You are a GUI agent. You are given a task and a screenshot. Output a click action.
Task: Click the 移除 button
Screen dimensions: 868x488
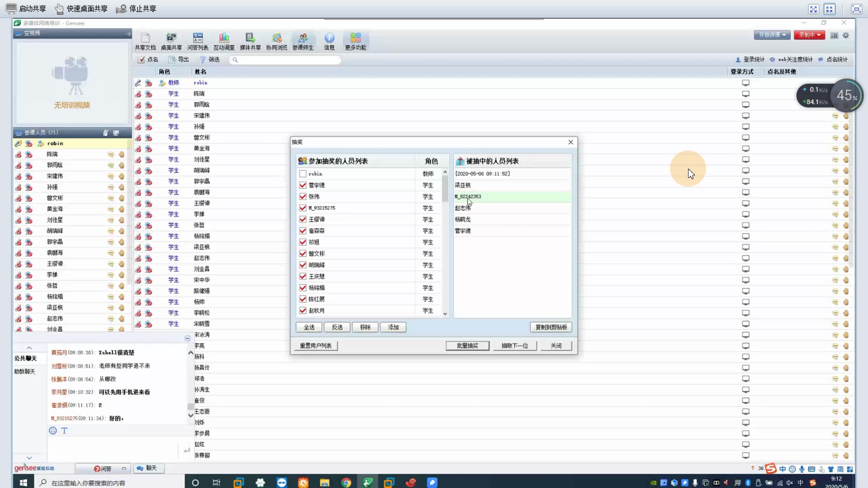pos(365,327)
